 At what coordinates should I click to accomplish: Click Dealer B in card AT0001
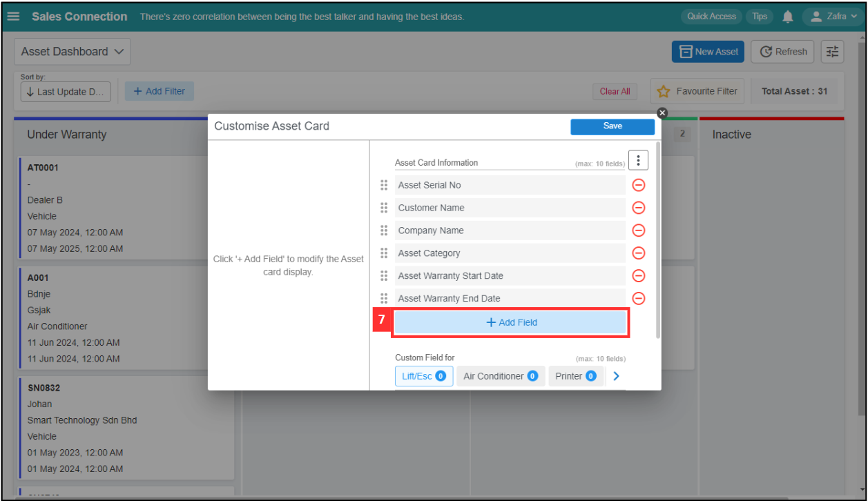[x=45, y=200]
